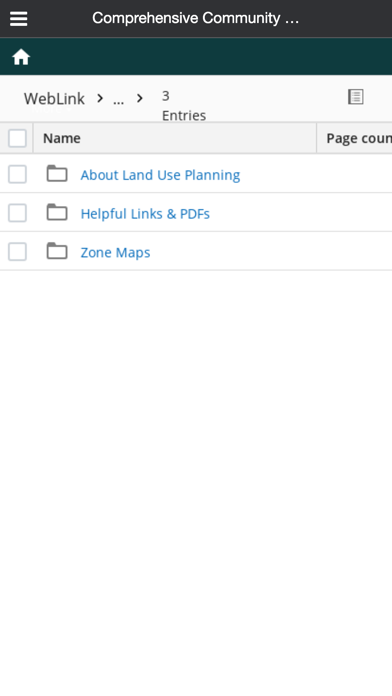Open the Helpful Links & PDFs link
Image resolution: width=392 pixels, height=696 pixels.
145,214
